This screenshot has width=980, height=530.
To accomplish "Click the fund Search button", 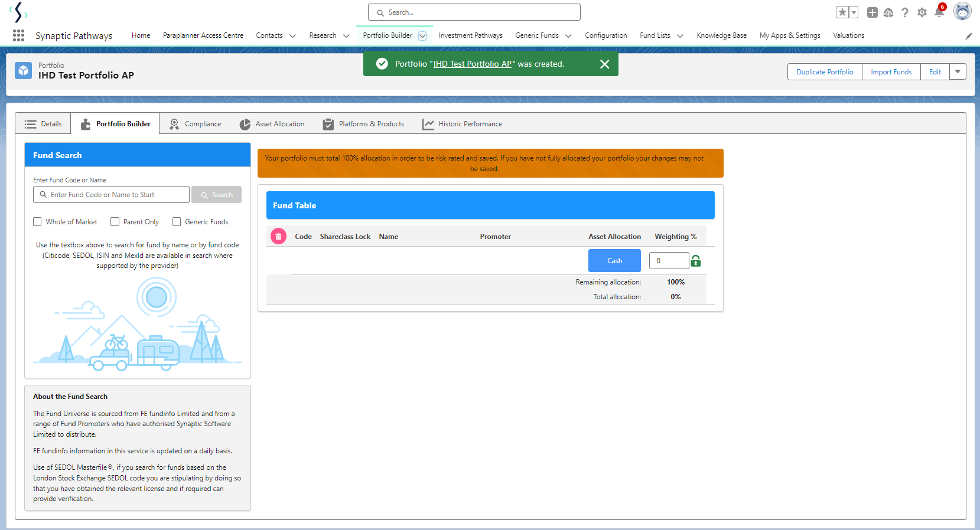I will (216, 195).
